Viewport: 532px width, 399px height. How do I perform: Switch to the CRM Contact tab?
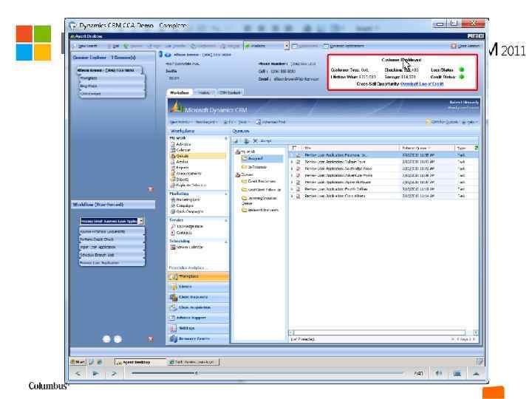[x=230, y=92]
